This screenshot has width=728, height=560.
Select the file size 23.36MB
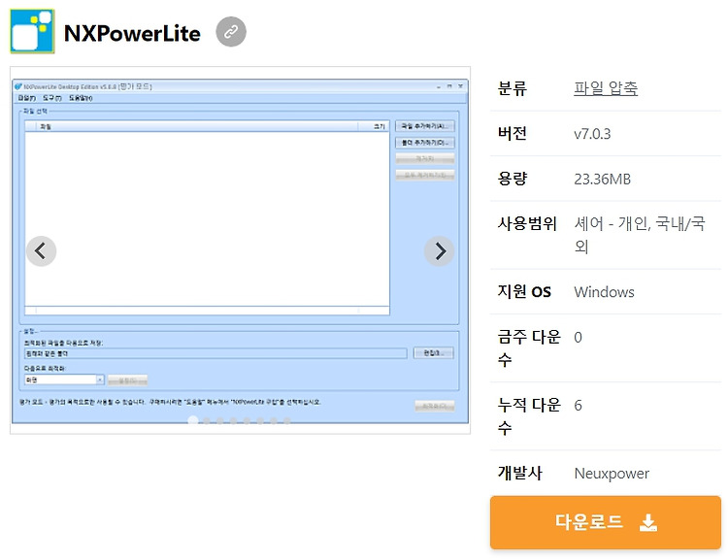click(602, 179)
